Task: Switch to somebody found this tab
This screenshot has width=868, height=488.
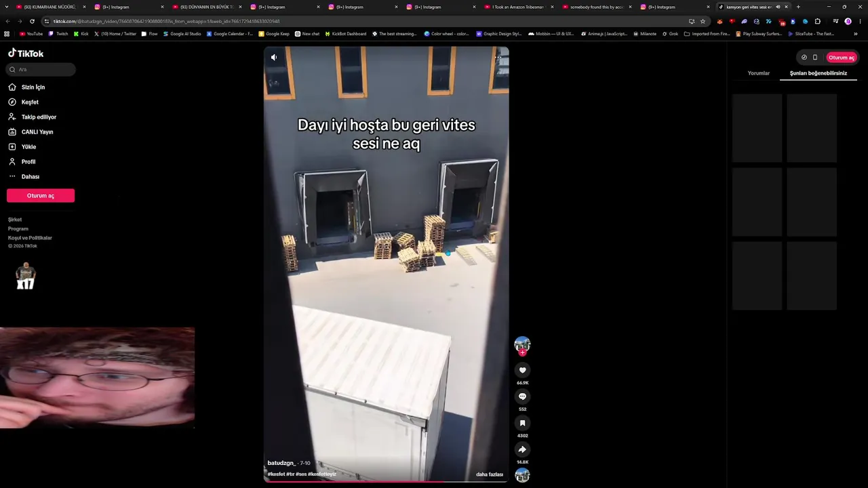Action: [596, 7]
